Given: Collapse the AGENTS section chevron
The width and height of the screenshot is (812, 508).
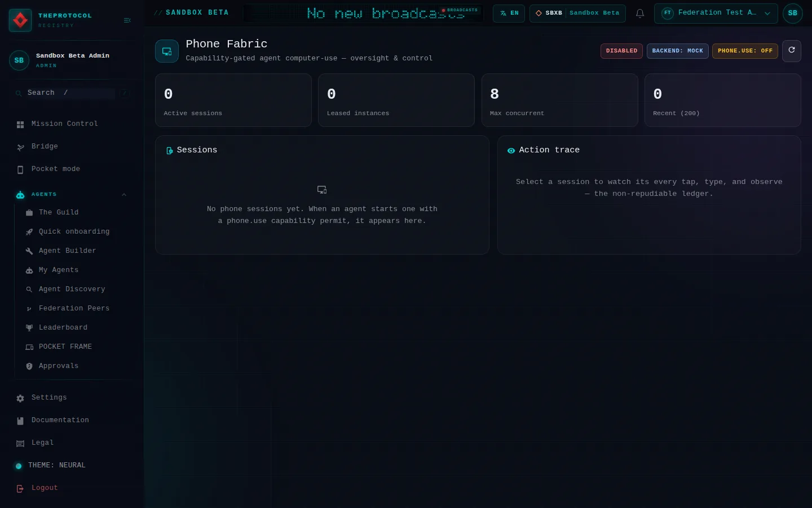Looking at the screenshot, I should click(x=124, y=195).
